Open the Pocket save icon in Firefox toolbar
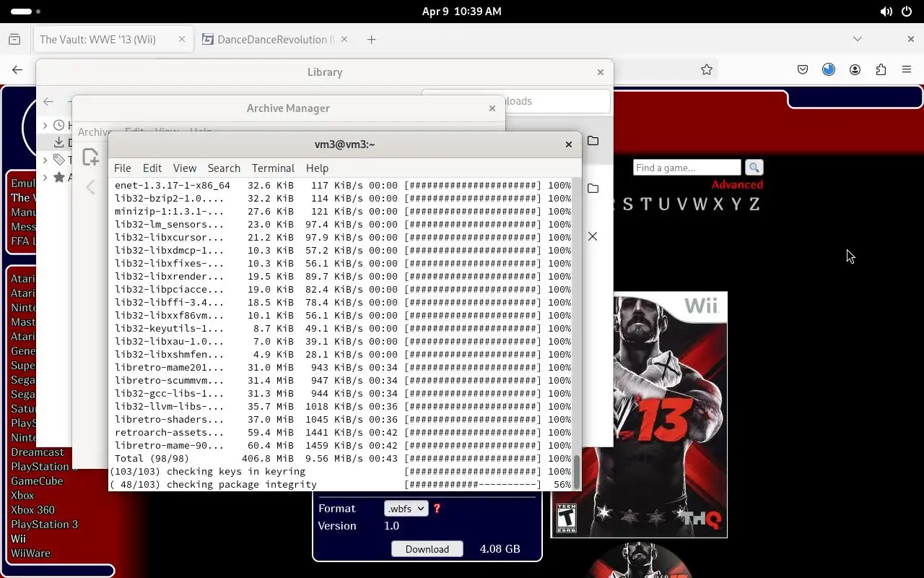The height and width of the screenshot is (578, 924). tap(803, 70)
